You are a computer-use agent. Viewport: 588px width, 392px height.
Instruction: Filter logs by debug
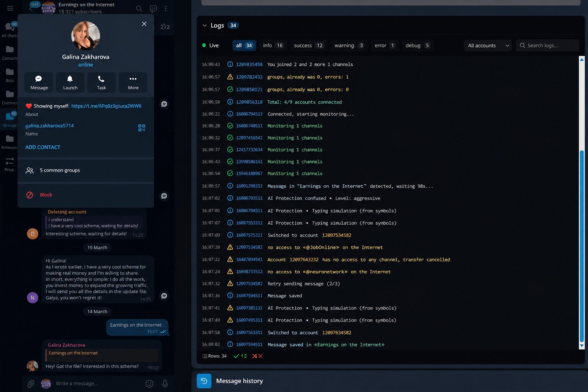(418, 46)
